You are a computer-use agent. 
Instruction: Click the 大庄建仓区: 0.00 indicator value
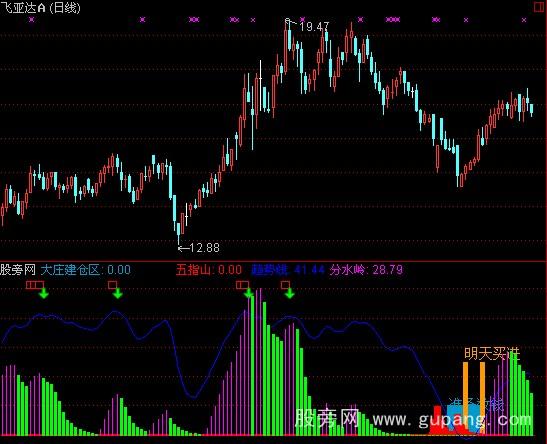coord(86,270)
